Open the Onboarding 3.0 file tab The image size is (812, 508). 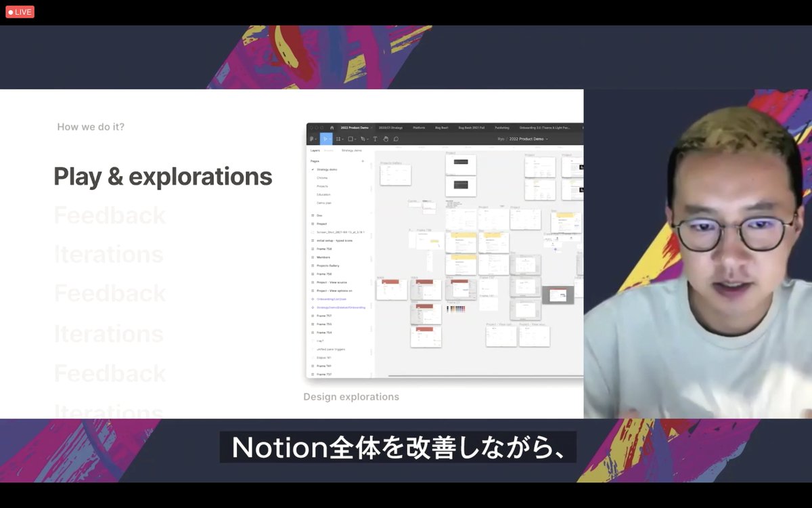pos(545,127)
